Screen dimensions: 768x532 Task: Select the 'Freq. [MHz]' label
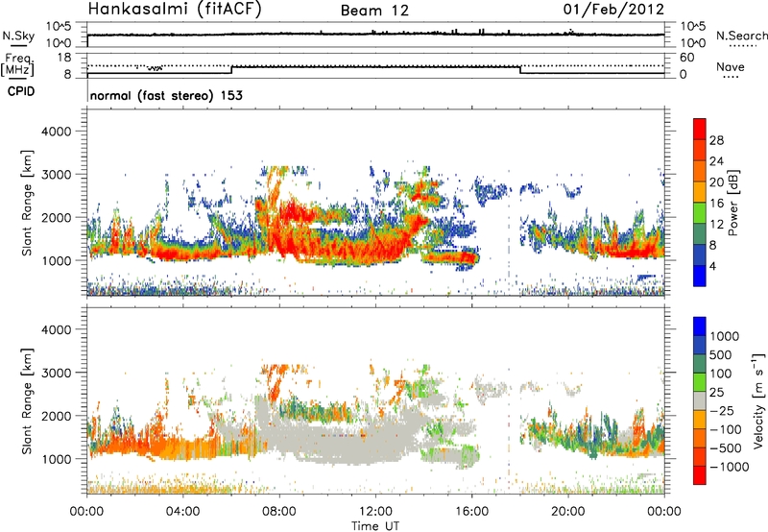click(x=17, y=65)
